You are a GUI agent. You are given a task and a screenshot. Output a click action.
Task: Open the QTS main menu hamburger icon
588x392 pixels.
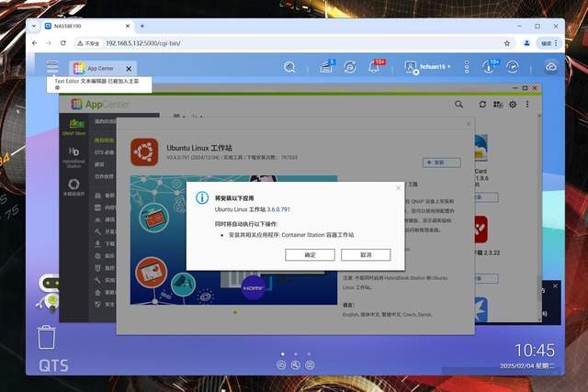52,67
